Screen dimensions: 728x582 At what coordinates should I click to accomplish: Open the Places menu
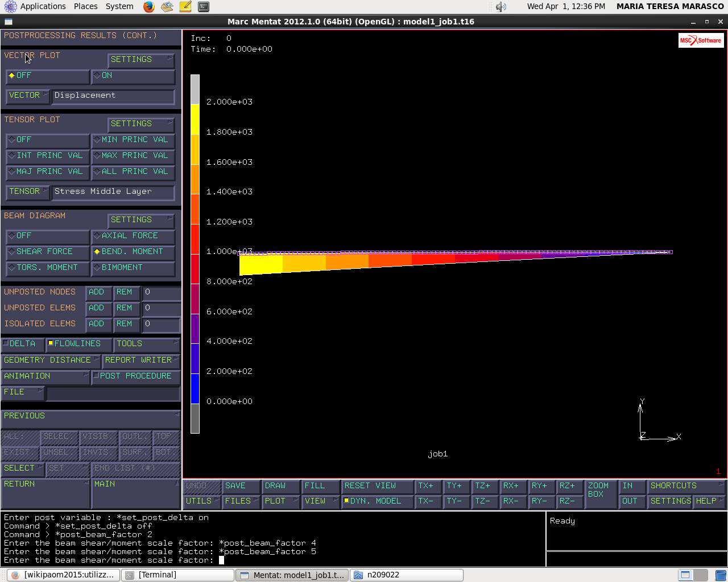click(x=85, y=6)
